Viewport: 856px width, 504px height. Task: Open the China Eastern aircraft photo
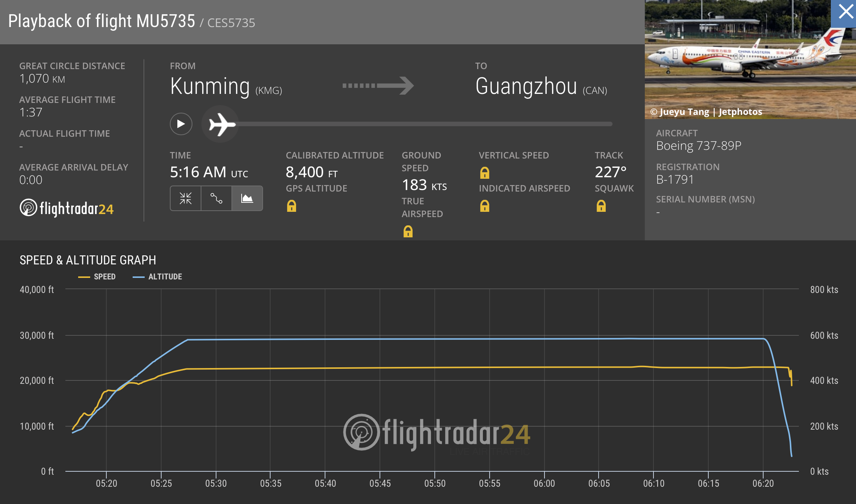[750, 59]
